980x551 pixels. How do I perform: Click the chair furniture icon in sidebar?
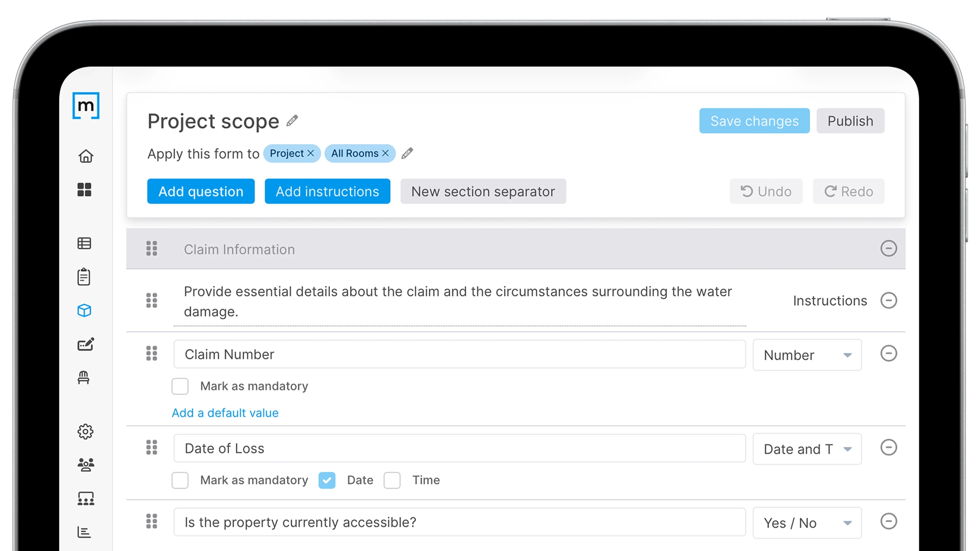84,378
